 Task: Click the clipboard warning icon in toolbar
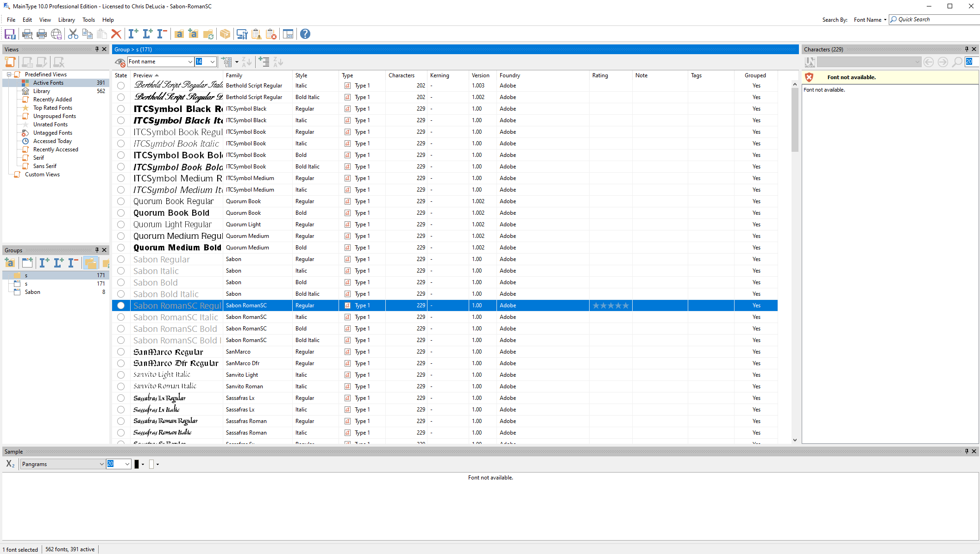(x=257, y=34)
